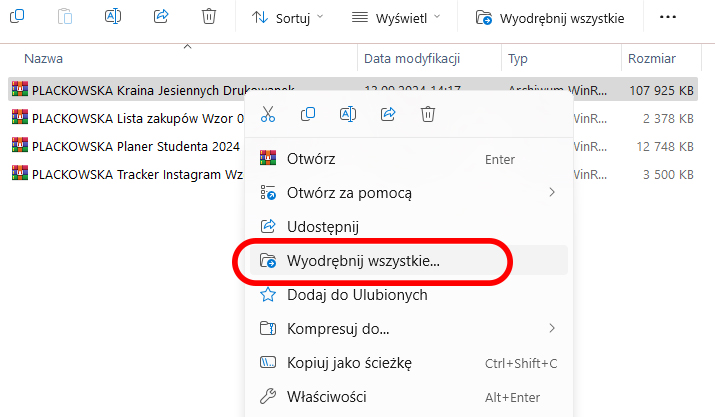Click Wyodrębnij wszystkie in the top toolbar
Viewport: 715px width, 417px height.
tap(550, 18)
